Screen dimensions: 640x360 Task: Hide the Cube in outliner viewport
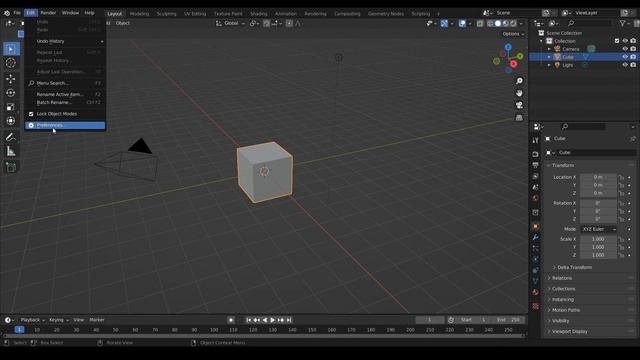coord(625,57)
